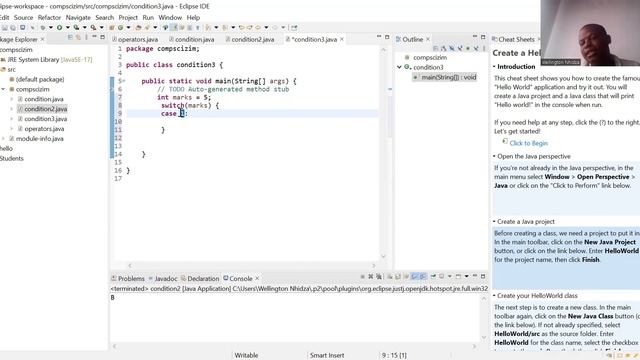Open the Run button dropdown arrow
The width and height of the screenshot is (640, 360).
68,28
